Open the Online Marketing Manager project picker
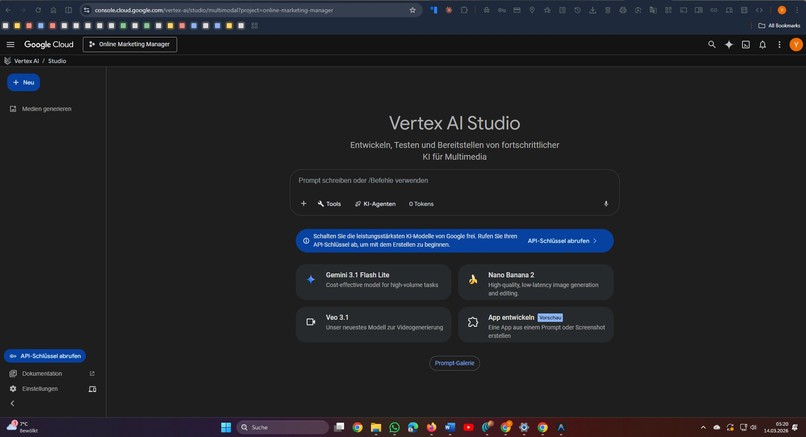Viewport: 806px width, 437px height. click(130, 44)
